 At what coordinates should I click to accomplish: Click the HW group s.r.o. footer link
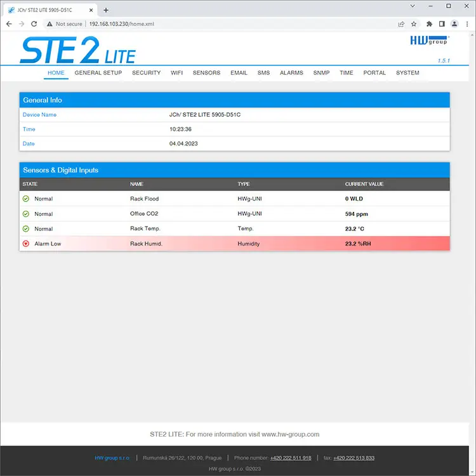pos(112,458)
